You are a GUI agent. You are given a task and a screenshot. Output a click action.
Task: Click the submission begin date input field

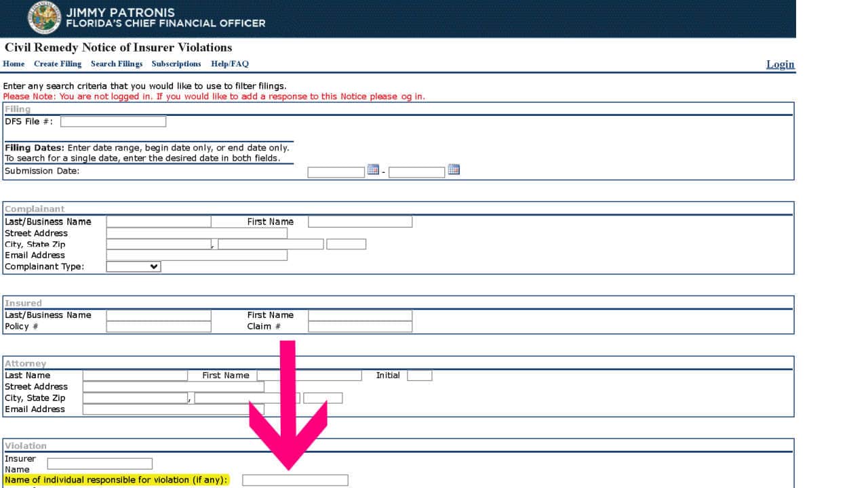[336, 173]
